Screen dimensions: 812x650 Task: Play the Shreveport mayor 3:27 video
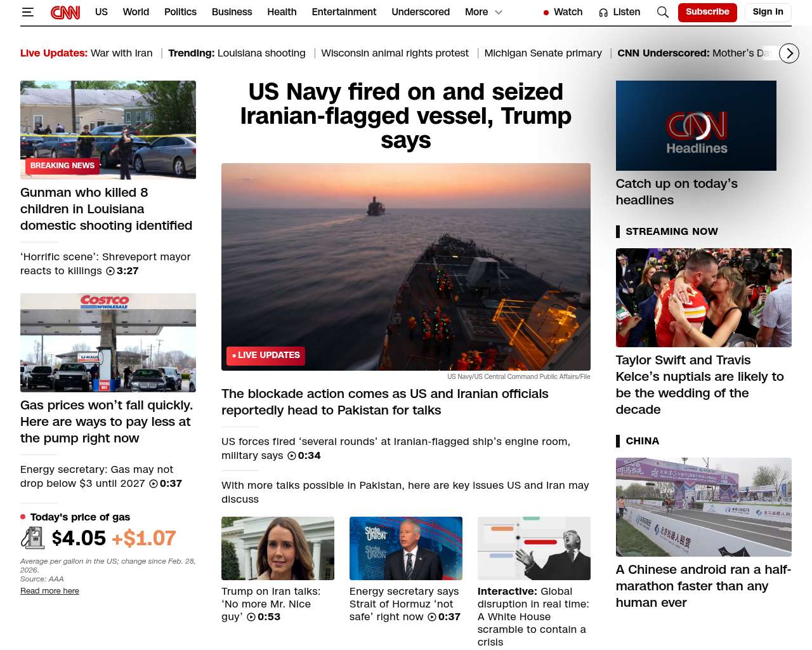(110, 271)
